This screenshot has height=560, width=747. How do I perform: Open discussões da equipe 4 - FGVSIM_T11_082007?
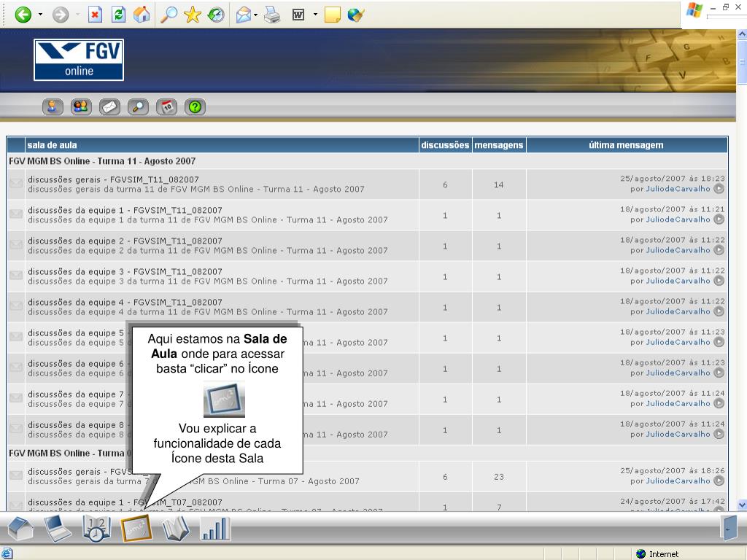point(125,303)
